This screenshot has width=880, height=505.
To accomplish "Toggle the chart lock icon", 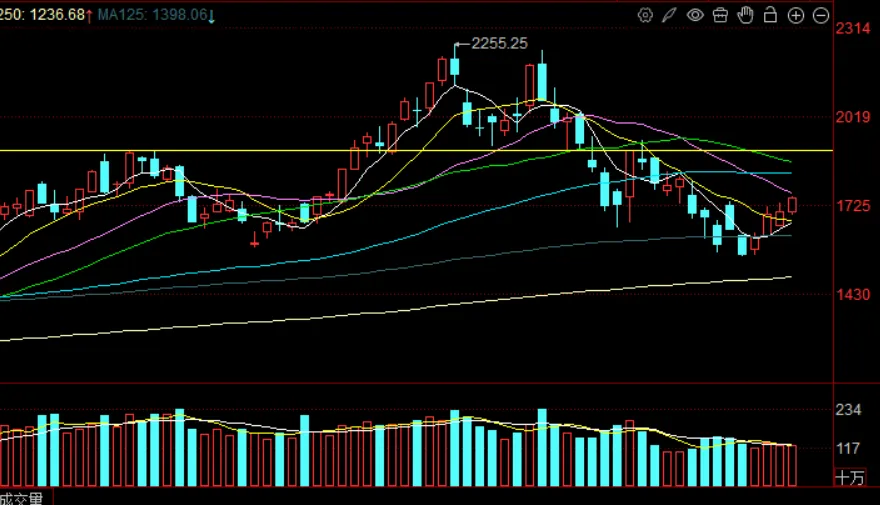I will (771, 15).
